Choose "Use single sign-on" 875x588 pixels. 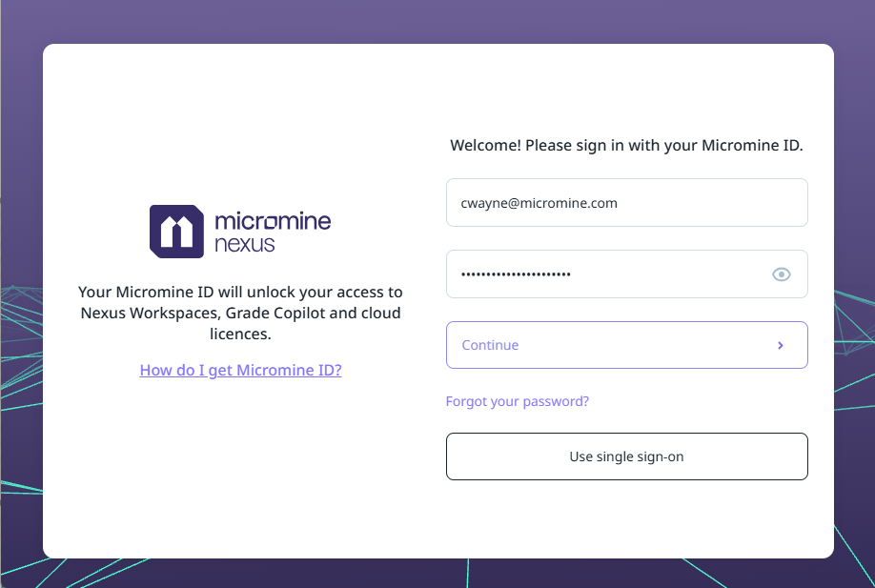click(x=626, y=456)
